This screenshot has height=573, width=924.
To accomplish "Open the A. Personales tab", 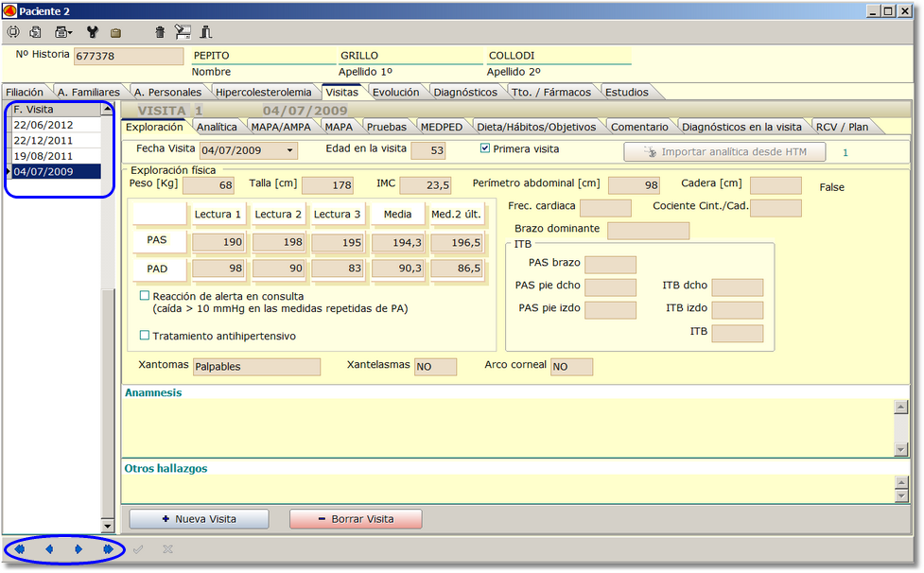I will click(168, 92).
